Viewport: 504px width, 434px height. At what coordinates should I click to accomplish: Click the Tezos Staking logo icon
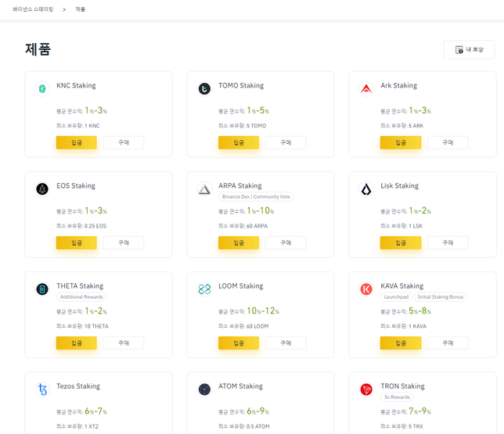(42, 389)
